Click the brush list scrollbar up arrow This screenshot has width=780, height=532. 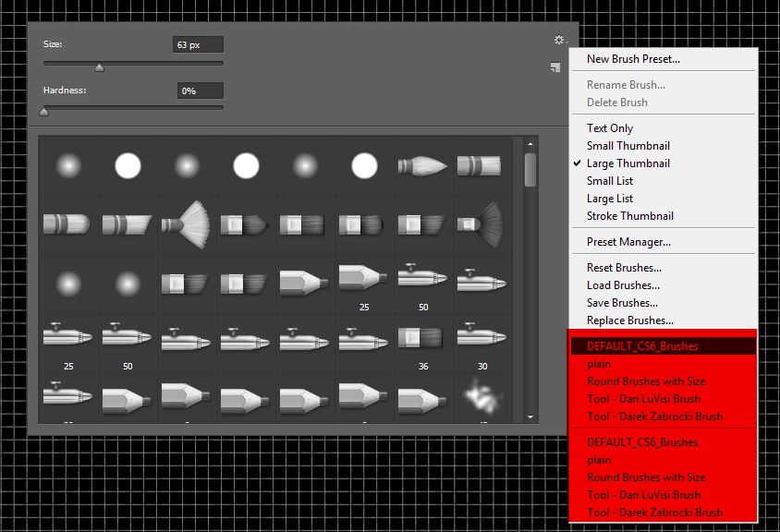coord(530,144)
